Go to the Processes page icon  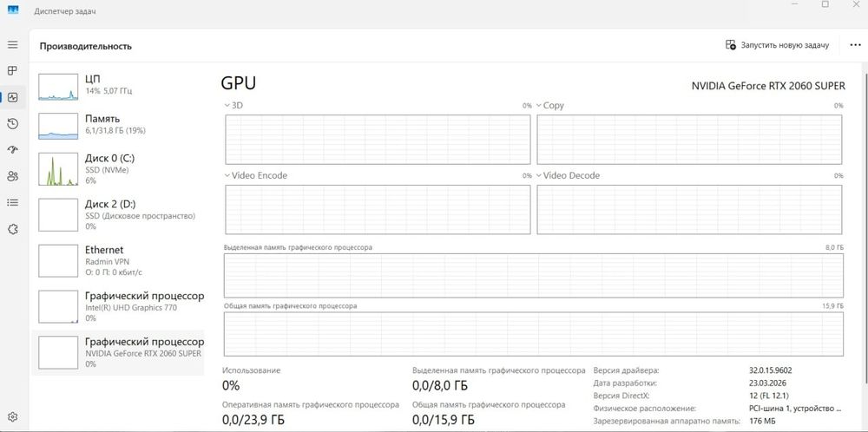(12, 71)
